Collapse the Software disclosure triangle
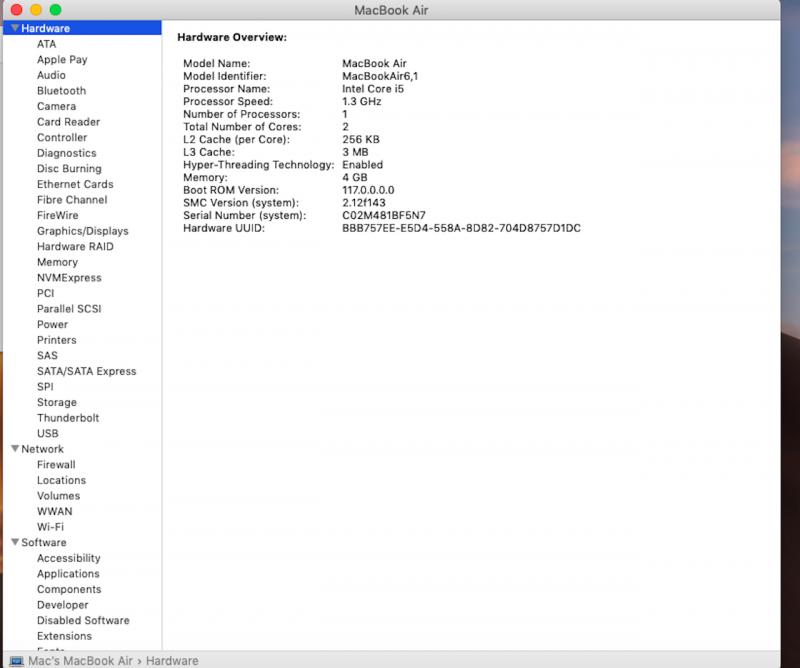 click(x=15, y=542)
